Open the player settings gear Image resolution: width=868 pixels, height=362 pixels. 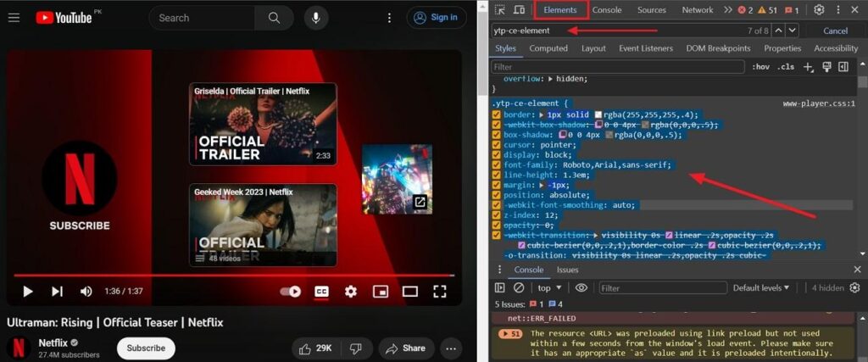[x=351, y=291]
